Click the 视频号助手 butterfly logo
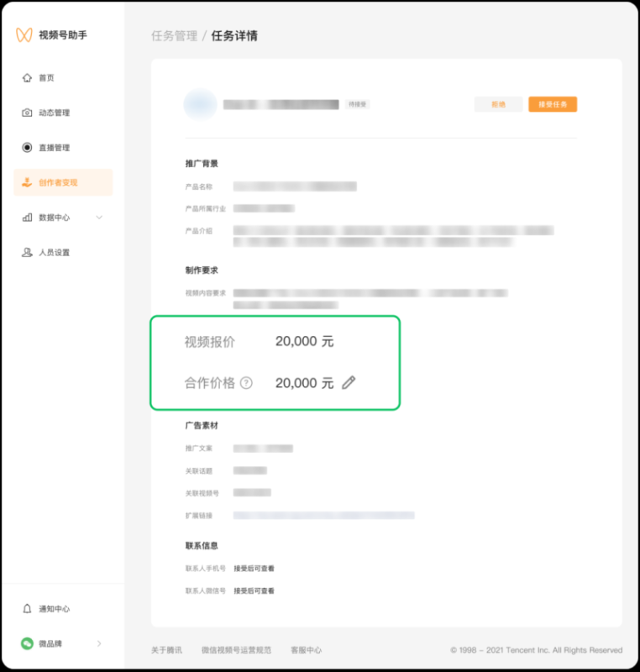640x672 pixels. [24, 34]
